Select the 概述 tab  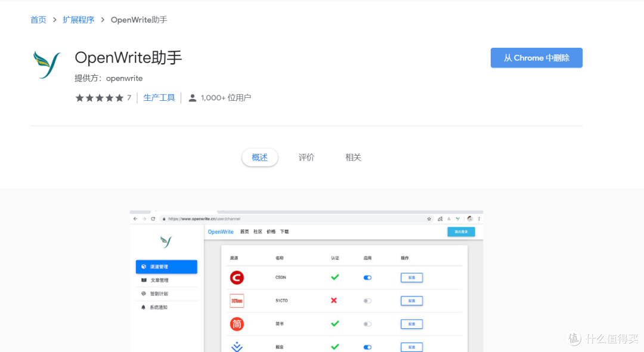(259, 158)
